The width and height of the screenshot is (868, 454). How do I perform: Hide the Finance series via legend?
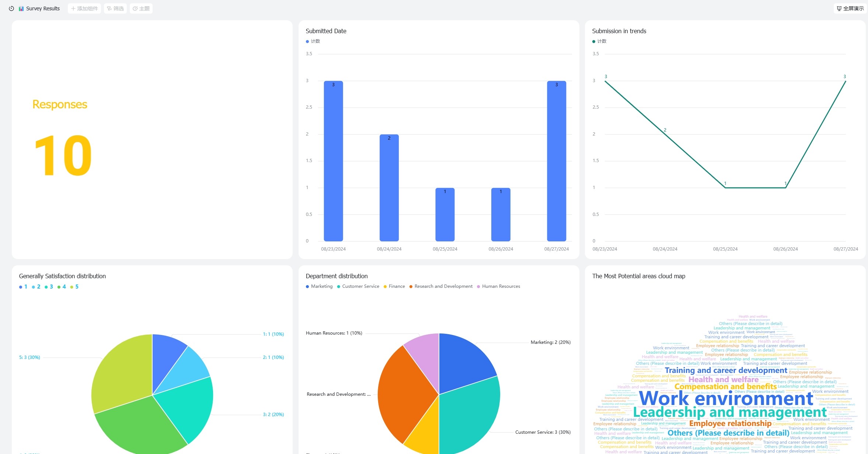point(394,286)
